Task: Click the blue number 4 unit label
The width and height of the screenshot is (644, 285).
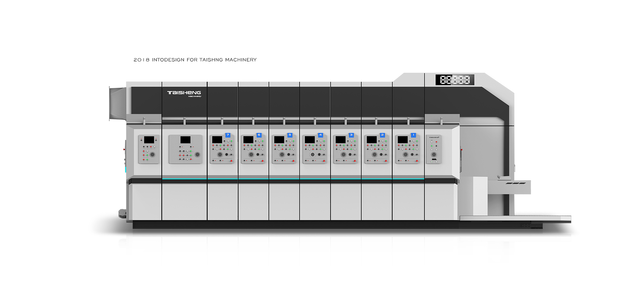Action: 320,135
